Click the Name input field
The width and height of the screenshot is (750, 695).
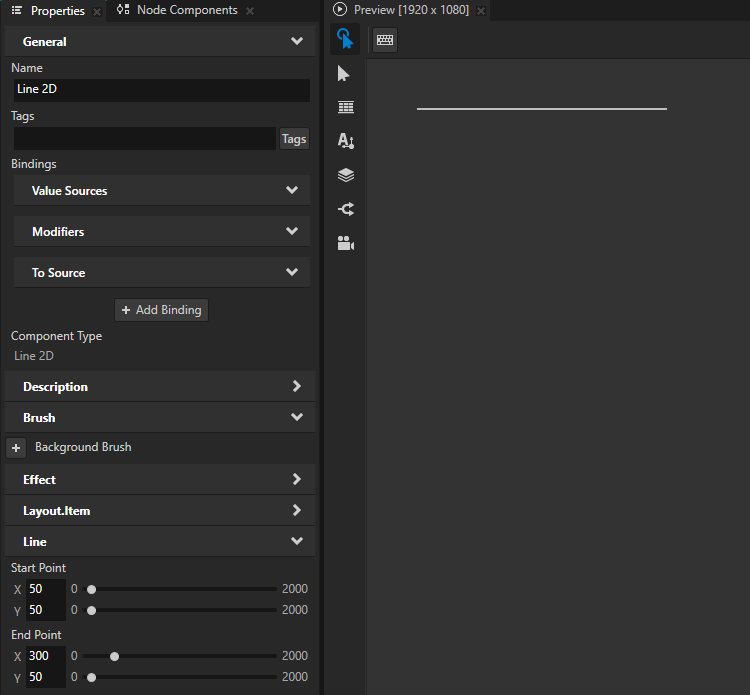coord(160,89)
